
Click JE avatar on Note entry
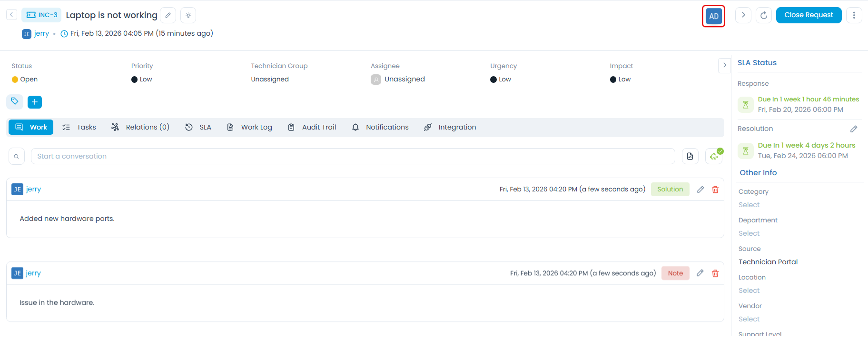[x=17, y=273]
